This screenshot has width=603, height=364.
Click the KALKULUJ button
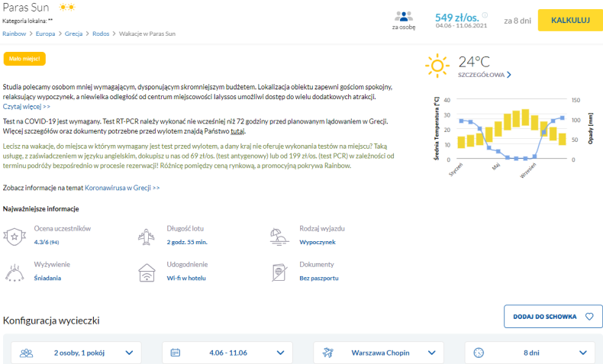tap(570, 20)
